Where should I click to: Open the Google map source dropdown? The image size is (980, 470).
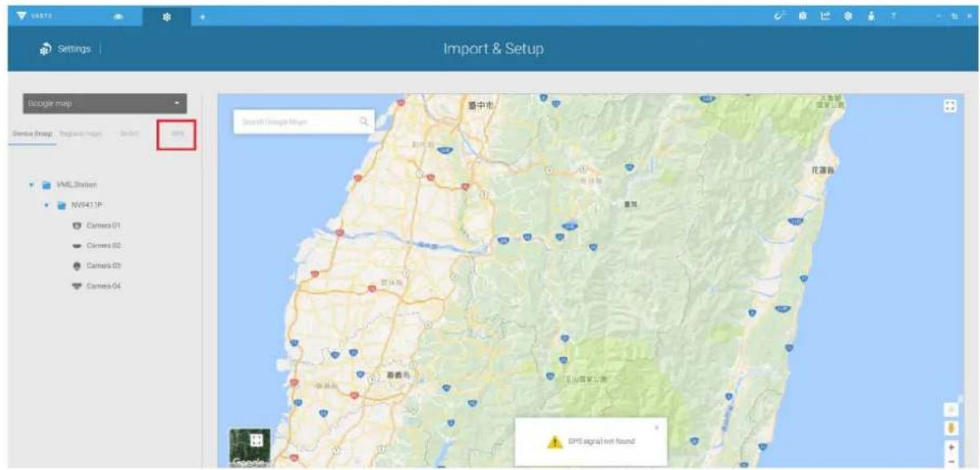pyautogui.click(x=104, y=103)
